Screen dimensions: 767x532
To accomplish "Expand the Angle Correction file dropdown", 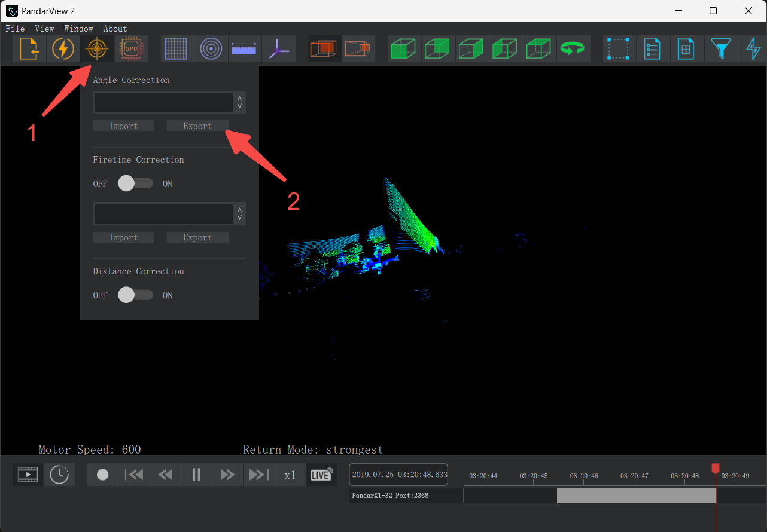I will 239,103.
